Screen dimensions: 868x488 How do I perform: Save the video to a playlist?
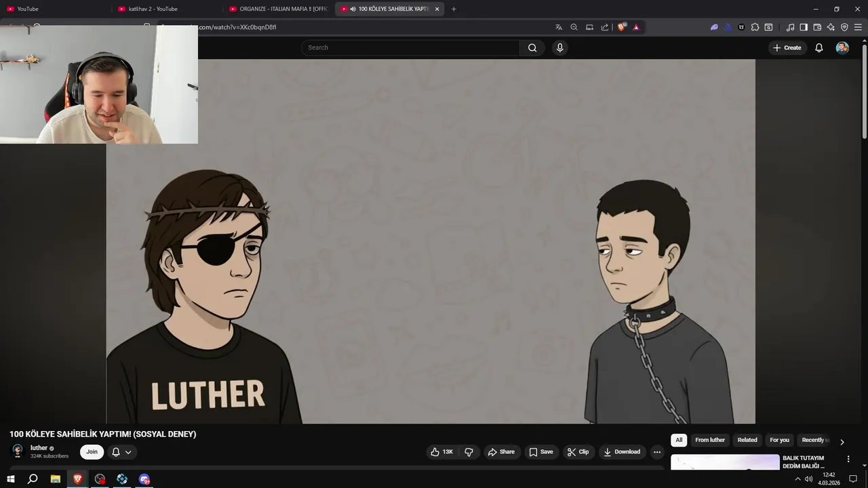pyautogui.click(x=540, y=452)
